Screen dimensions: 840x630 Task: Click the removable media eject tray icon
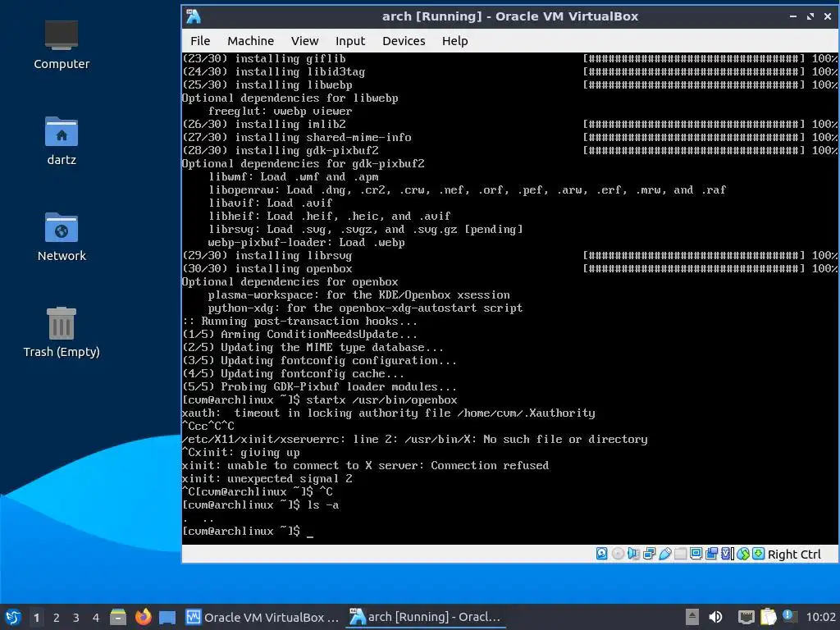tap(692, 617)
